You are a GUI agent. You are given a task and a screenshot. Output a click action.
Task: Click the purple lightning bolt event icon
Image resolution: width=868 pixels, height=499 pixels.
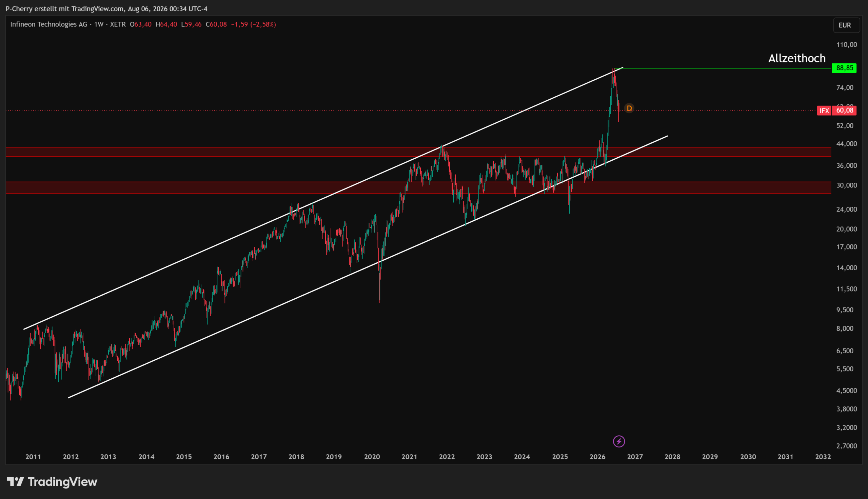pyautogui.click(x=619, y=441)
